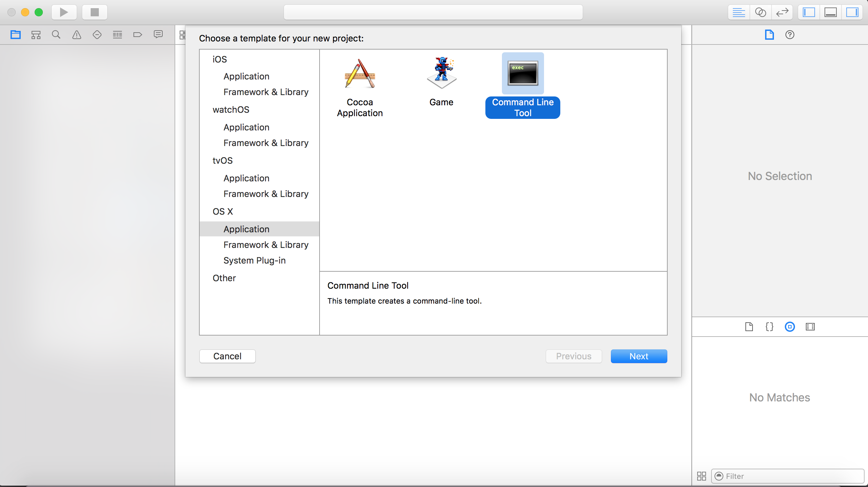Select OS X Framework & Library item
The width and height of the screenshot is (868, 487).
[x=265, y=245]
